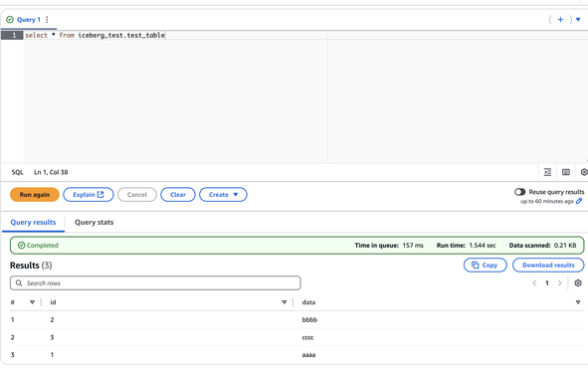Click the Data scanned 0.21 KB value
The width and height of the screenshot is (588, 368).
pyautogui.click(x=565, y=245)
